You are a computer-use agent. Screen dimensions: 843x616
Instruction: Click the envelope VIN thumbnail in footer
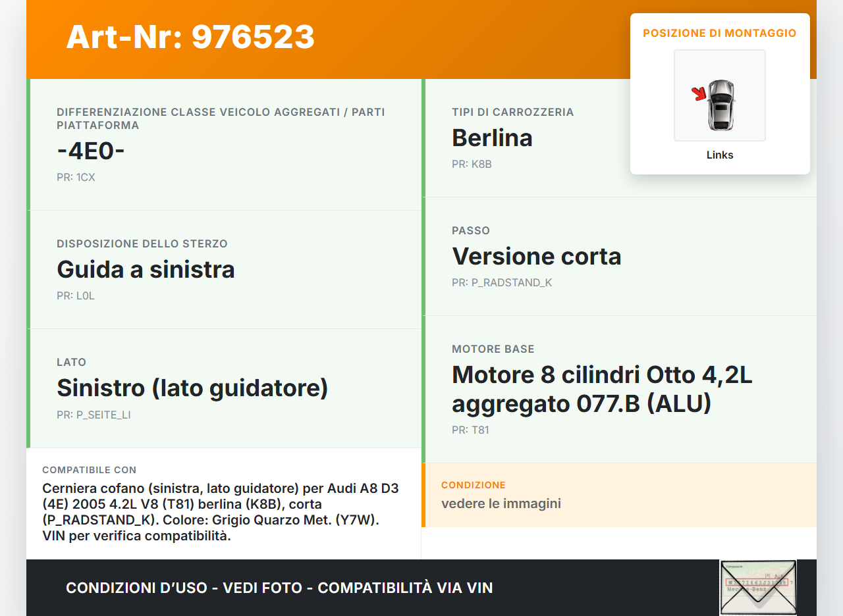click(758, 588)
